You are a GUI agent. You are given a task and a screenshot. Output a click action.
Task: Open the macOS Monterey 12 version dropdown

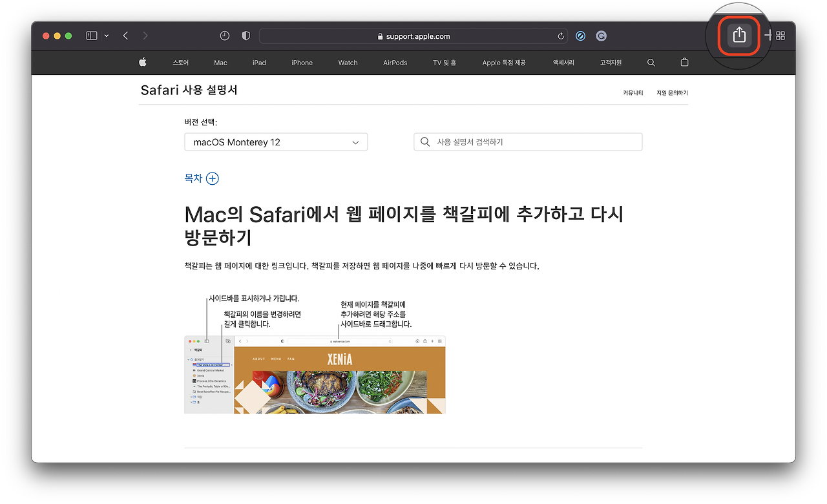tap(276, 142)
